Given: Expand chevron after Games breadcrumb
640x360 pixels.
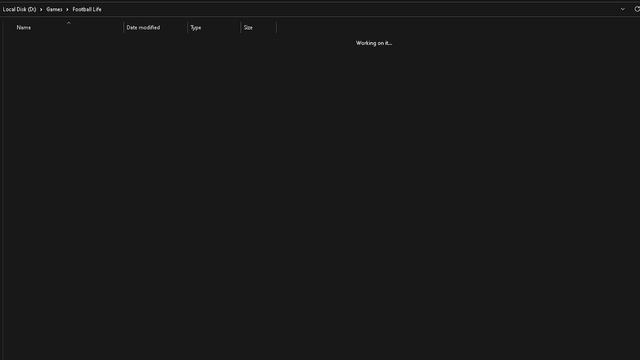Looking at the screenshot, I should tap(67, 9).
